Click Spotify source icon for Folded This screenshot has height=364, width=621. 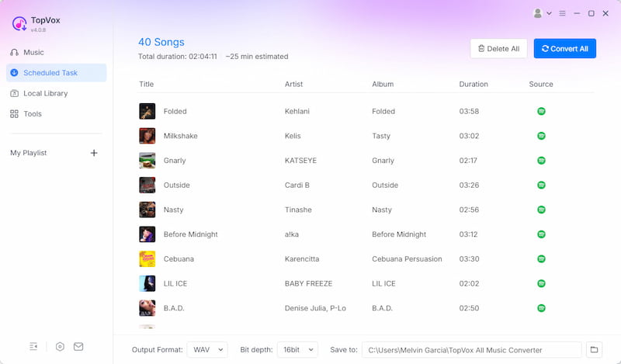click(x=541, y=111)
